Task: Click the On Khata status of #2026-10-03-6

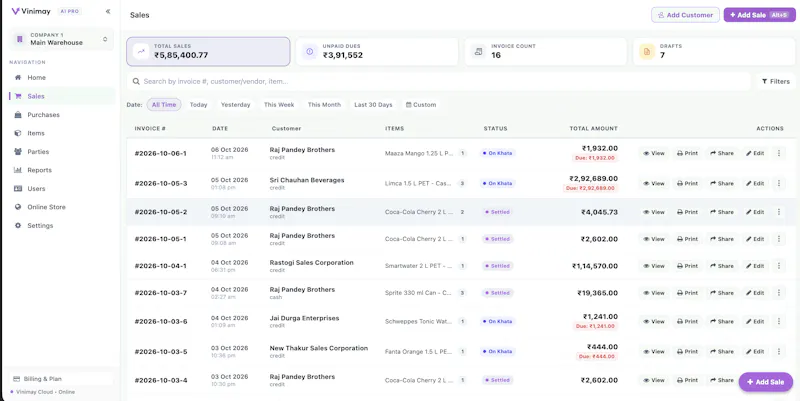Action: coord(497,321)
